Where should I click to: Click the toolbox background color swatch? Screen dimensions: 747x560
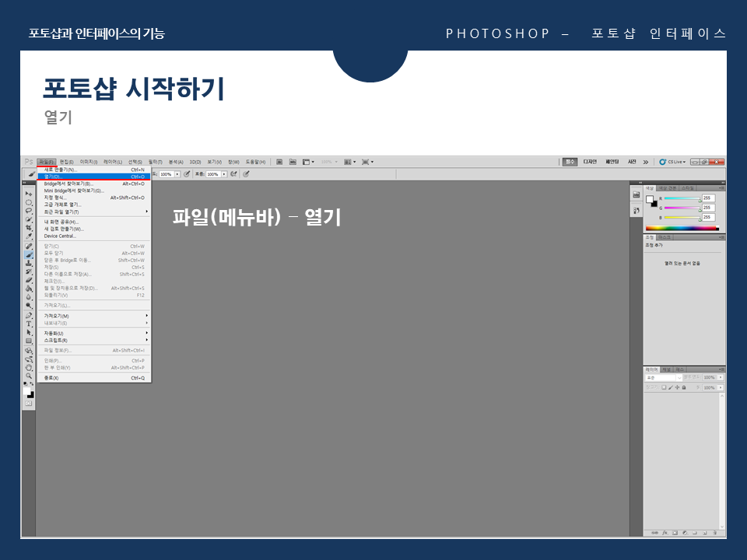[x=31, y=395]
